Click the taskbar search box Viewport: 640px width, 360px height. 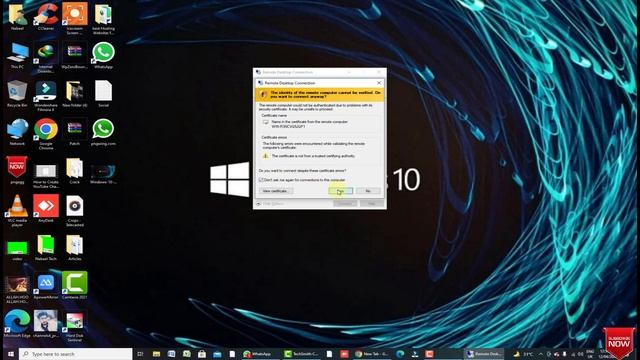(x=76, y=354)
